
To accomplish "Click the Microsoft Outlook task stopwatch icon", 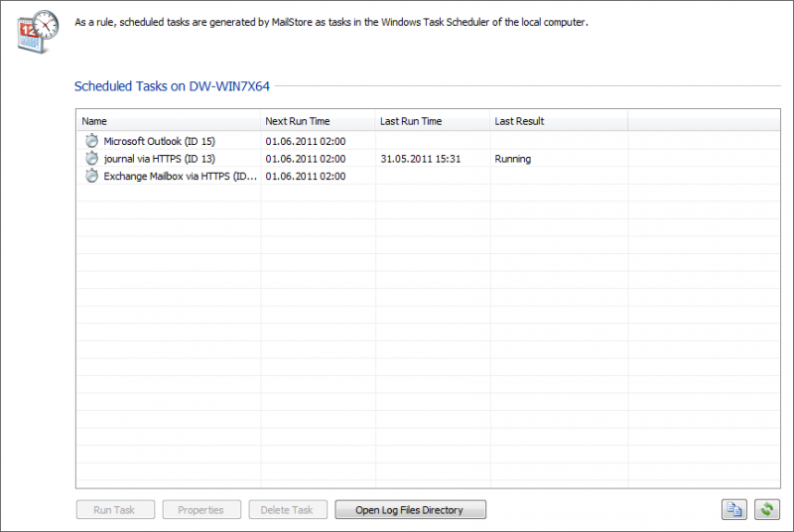I will [x=92, y=141].
